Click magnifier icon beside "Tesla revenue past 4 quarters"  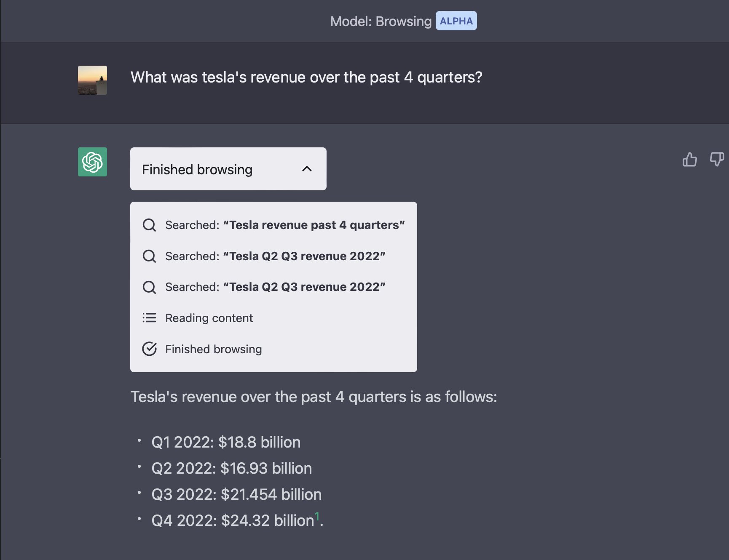pyautogui.click(x=149, y=225)
